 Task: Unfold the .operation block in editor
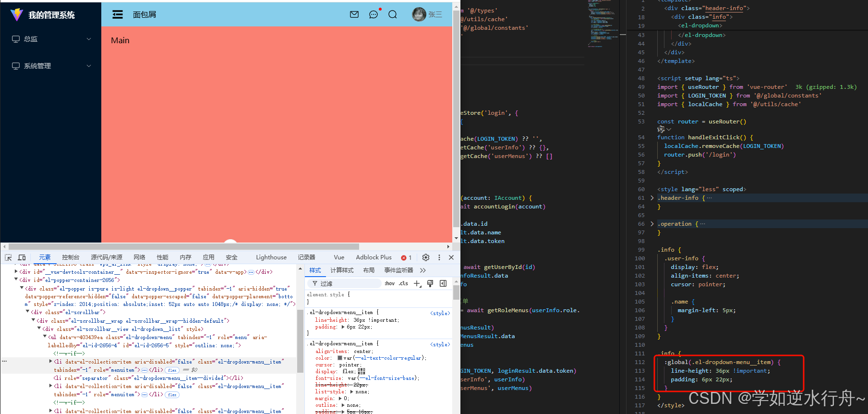click(652, 224)
